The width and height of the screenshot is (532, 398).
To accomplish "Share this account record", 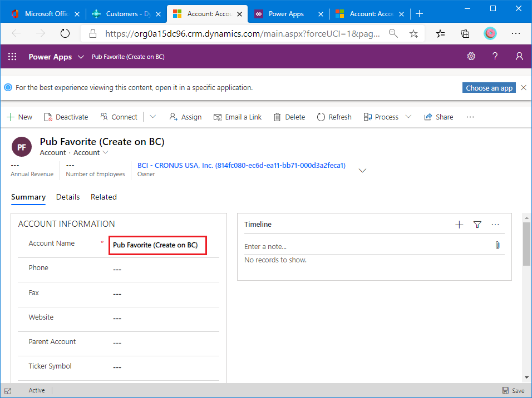I will point(439,117).
